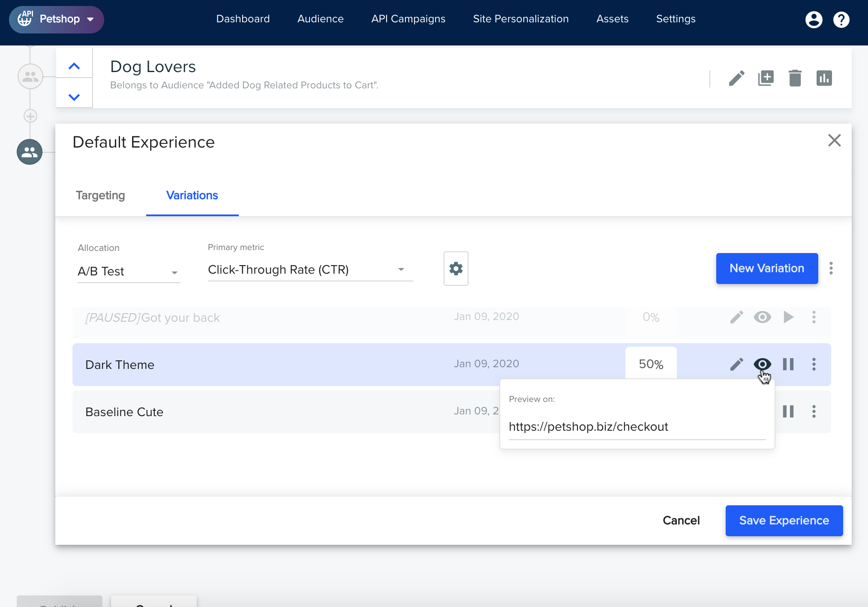Open the Allocation A/B Test dropdown
This screenshot has width=868, height=607.
[129, 271]
